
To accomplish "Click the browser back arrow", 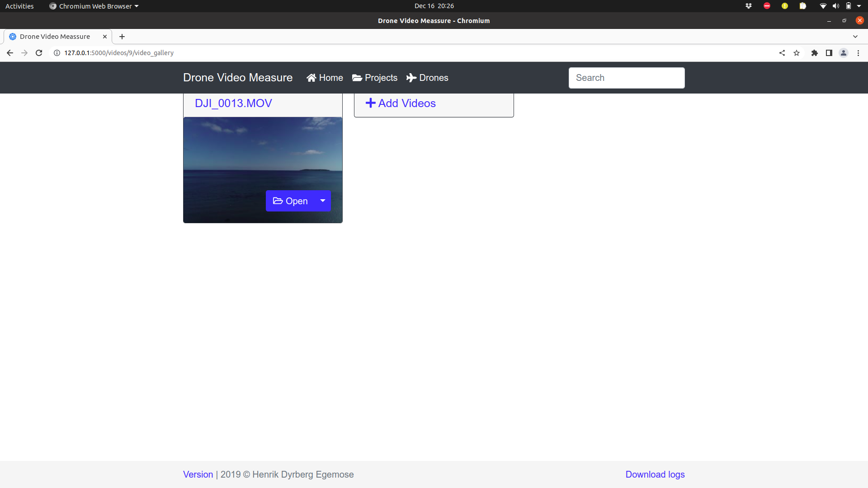I will (10, 53).
